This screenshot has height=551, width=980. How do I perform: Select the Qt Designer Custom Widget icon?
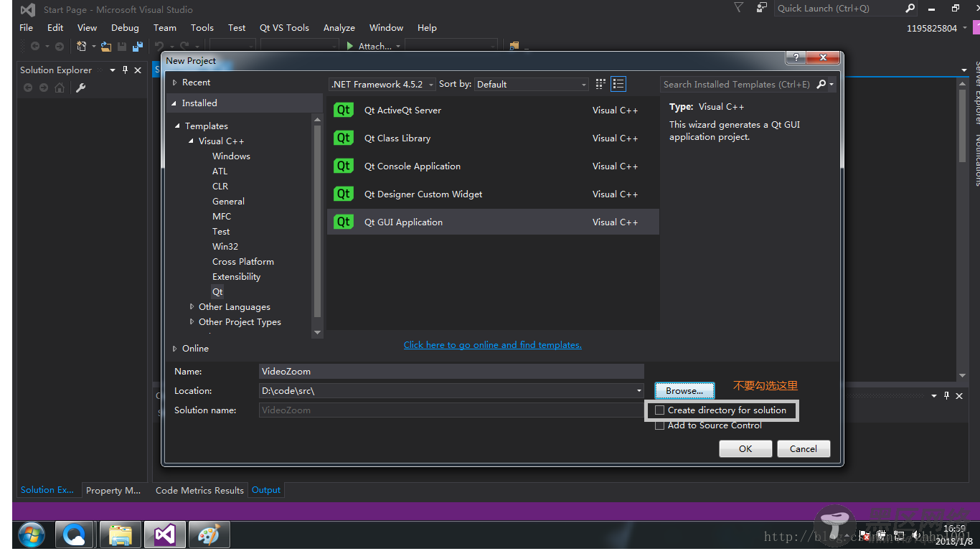coord(344,194)
